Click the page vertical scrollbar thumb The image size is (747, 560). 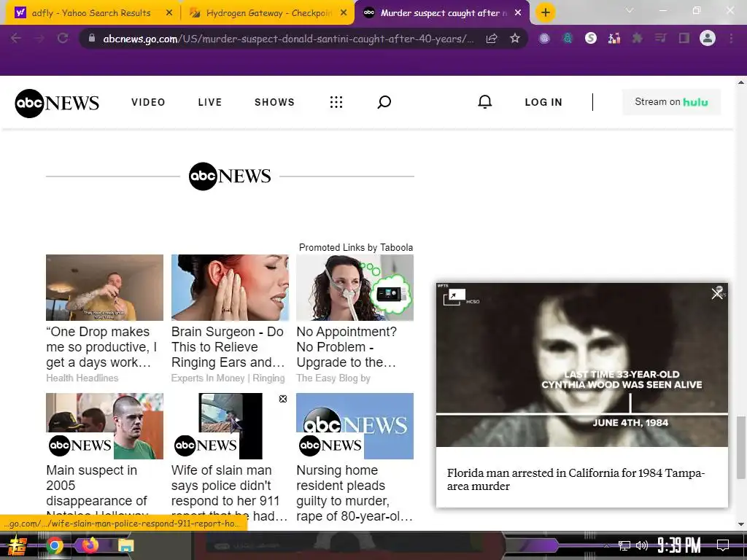pyautogui.click(x=741, y=447)
